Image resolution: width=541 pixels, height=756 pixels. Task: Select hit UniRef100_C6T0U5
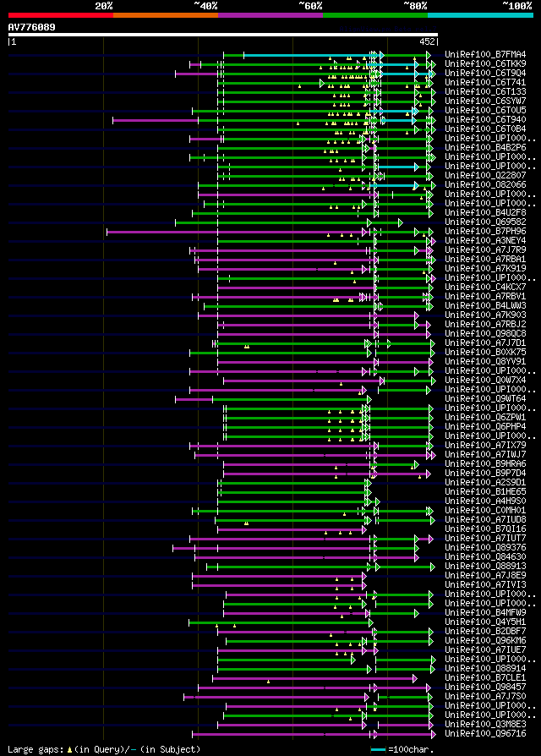point(485,111)
